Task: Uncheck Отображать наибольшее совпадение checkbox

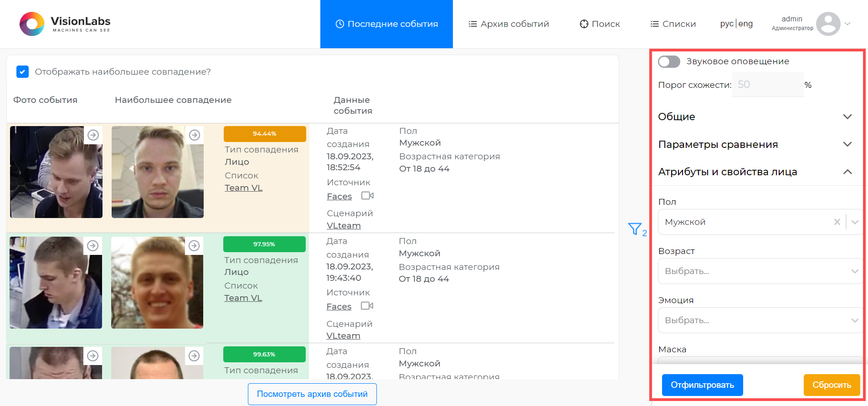Action: click(22, 72)
